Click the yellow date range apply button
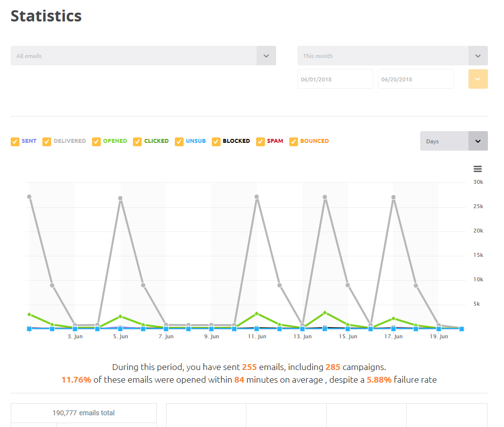This screenshot has width=504, height=427. (x=478, y=79)
